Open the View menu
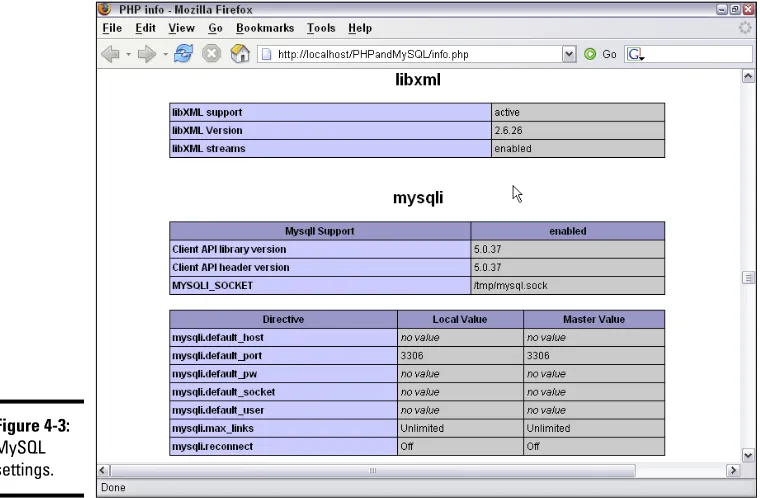760x498 pixels. pyautogui.click(x=181, y=28)
